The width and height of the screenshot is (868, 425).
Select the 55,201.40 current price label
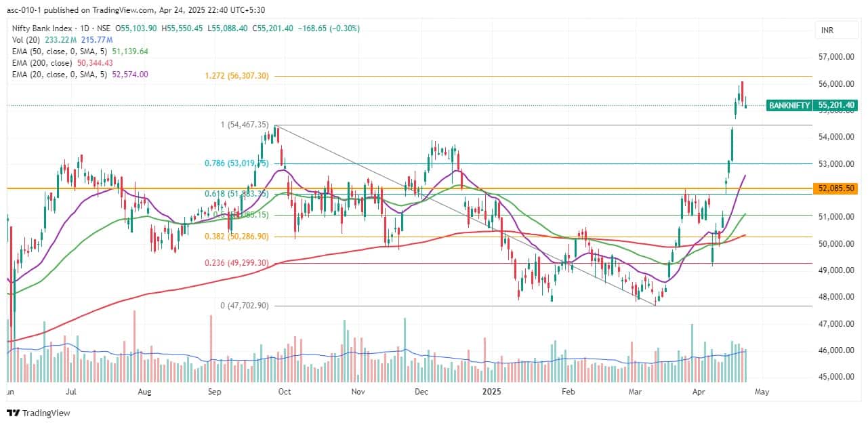[x=835, y=106]
